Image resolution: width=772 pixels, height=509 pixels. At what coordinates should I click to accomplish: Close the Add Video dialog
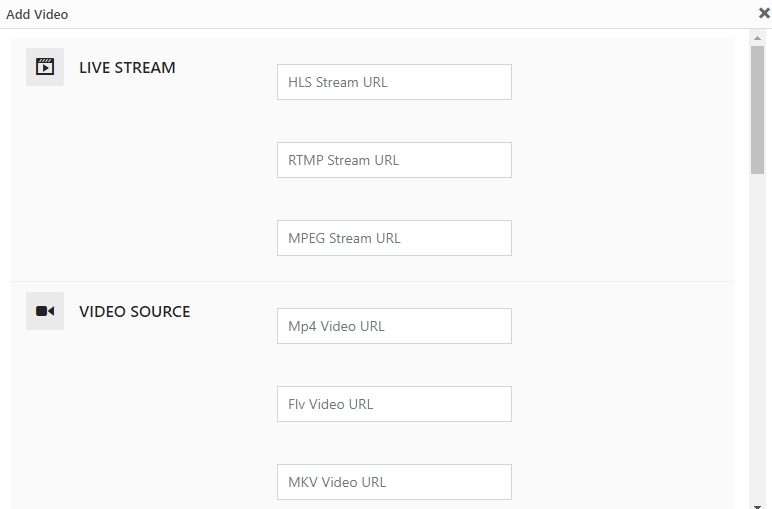(764, 13)
